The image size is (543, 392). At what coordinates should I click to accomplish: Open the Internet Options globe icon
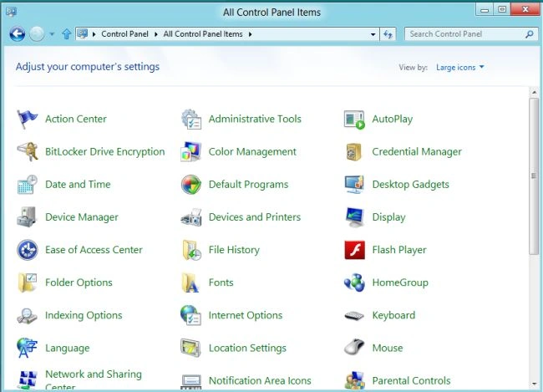tap(190, 315)
